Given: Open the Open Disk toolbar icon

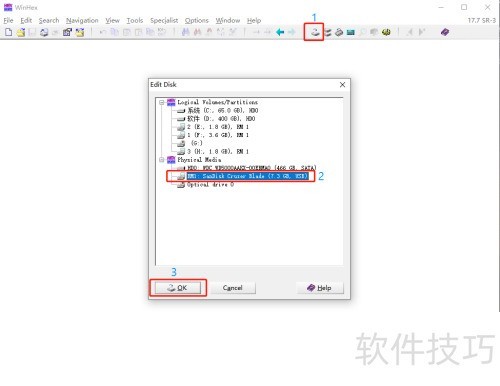Looking at the screenshot, I should [x=314, y=32].
